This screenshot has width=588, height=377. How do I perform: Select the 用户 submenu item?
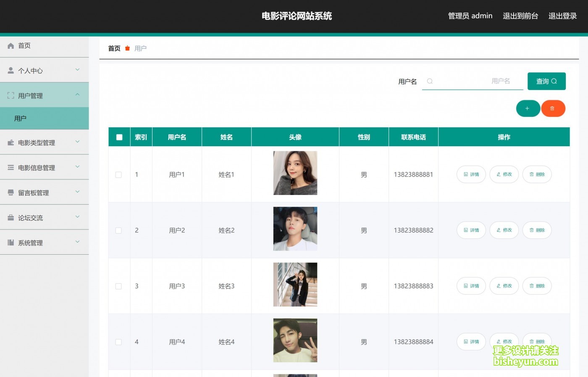tap(45, 119)
